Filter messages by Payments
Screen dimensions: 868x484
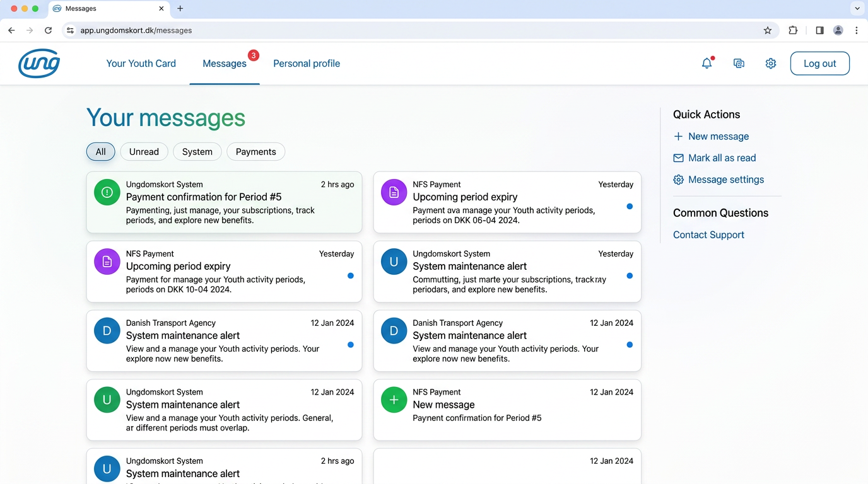256,152
